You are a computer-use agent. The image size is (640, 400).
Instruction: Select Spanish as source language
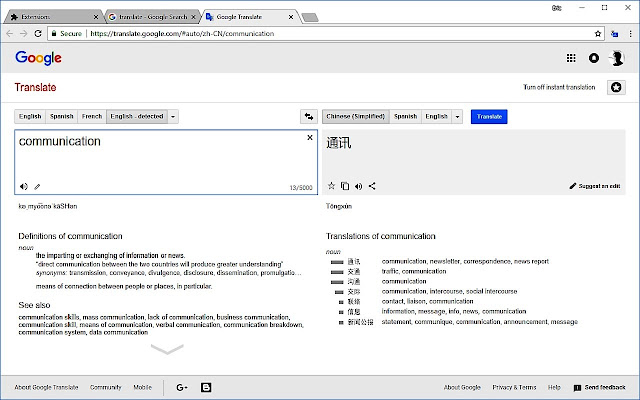pos(62,117)
